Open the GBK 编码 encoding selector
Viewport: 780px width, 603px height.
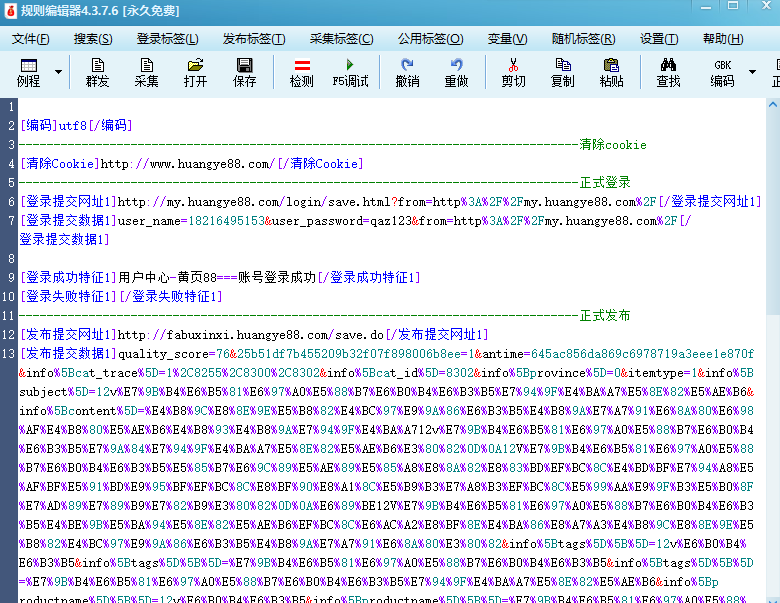[722, 72]
